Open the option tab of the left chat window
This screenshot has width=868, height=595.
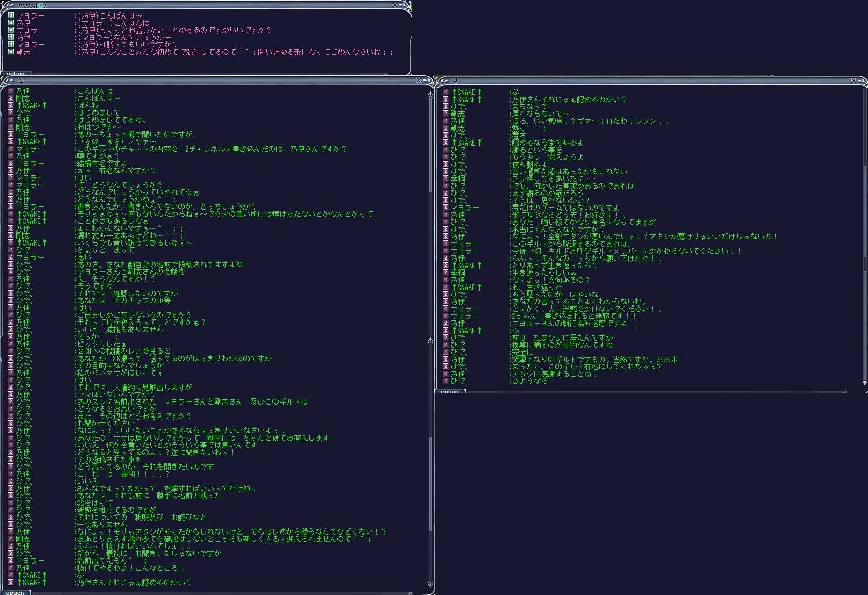pos(15,592)
